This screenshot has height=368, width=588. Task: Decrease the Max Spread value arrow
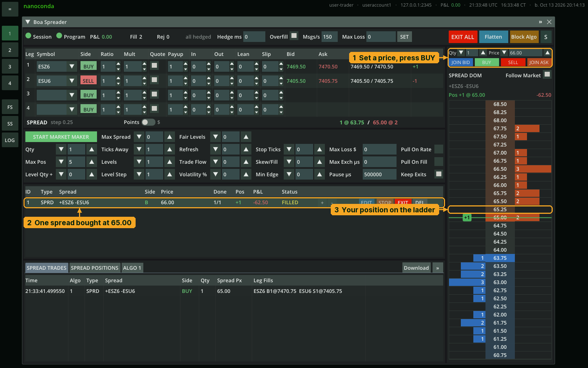tap(139, 137)
